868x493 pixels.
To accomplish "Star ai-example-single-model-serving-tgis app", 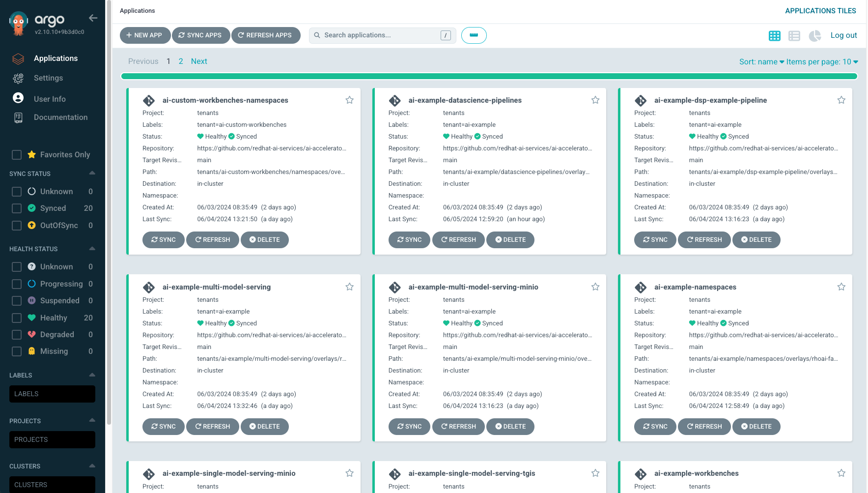I will pos(595,473).
